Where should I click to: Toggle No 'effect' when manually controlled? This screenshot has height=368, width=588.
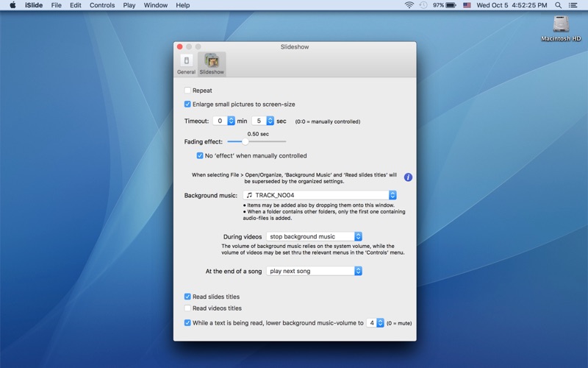click(x=200, y=155)
